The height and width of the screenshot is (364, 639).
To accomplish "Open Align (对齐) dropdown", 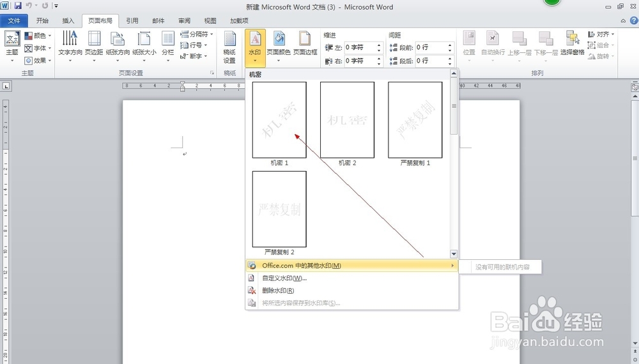I will [x=601, y=34].
